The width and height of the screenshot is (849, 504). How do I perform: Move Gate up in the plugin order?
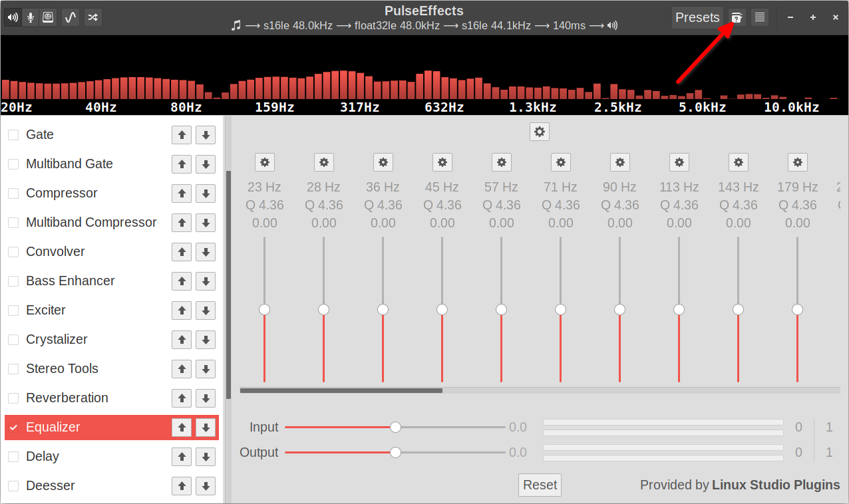182,135
